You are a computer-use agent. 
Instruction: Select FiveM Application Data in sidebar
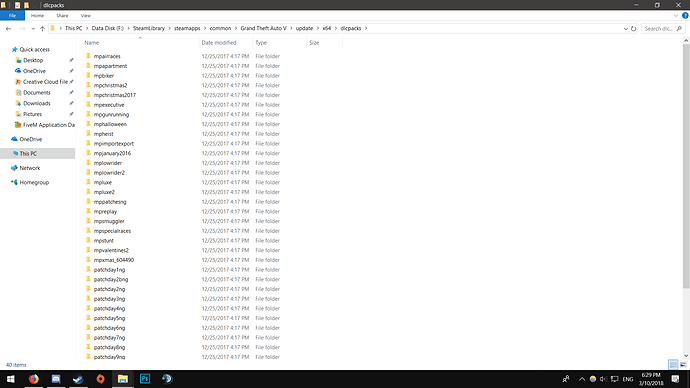coord(48,125)
